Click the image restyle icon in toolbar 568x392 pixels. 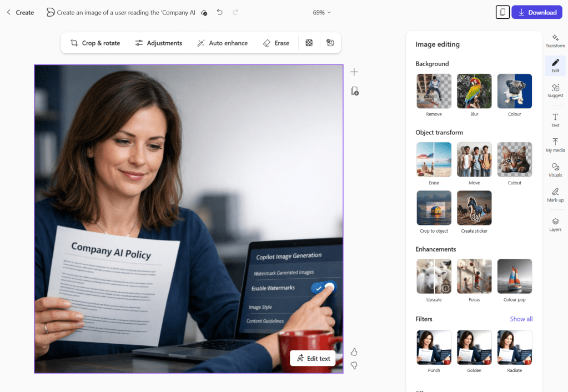330,43
